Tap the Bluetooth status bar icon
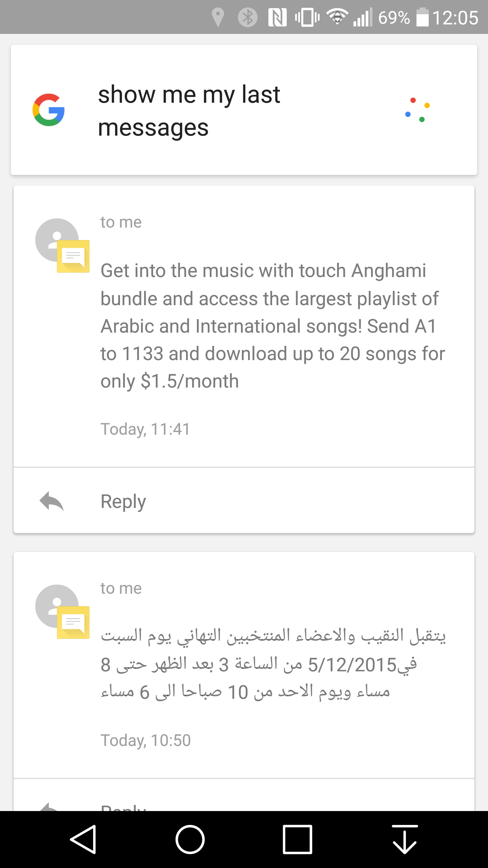 tap(247, 17)
